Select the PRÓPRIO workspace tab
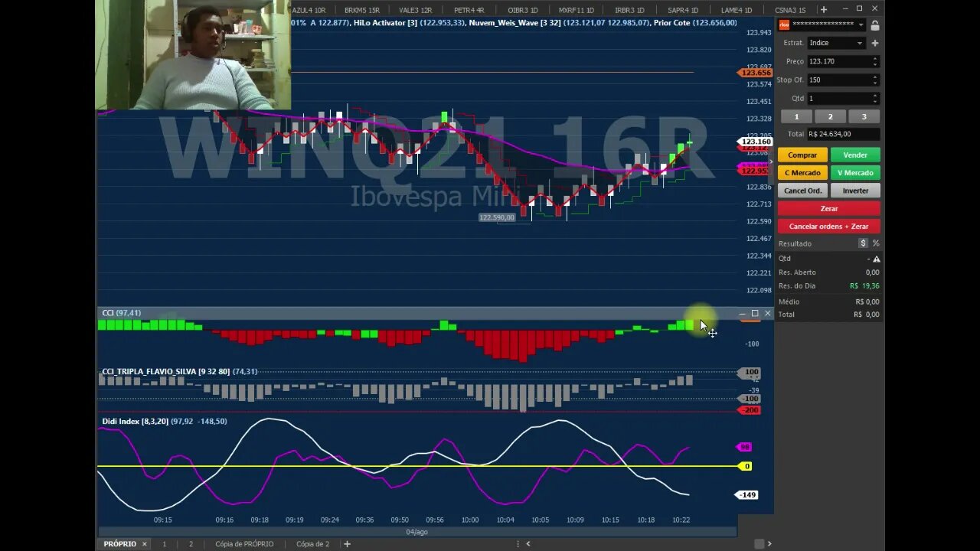Image resolution: width=980 pixels, height=551 pixels. click(x=119, y=544)
